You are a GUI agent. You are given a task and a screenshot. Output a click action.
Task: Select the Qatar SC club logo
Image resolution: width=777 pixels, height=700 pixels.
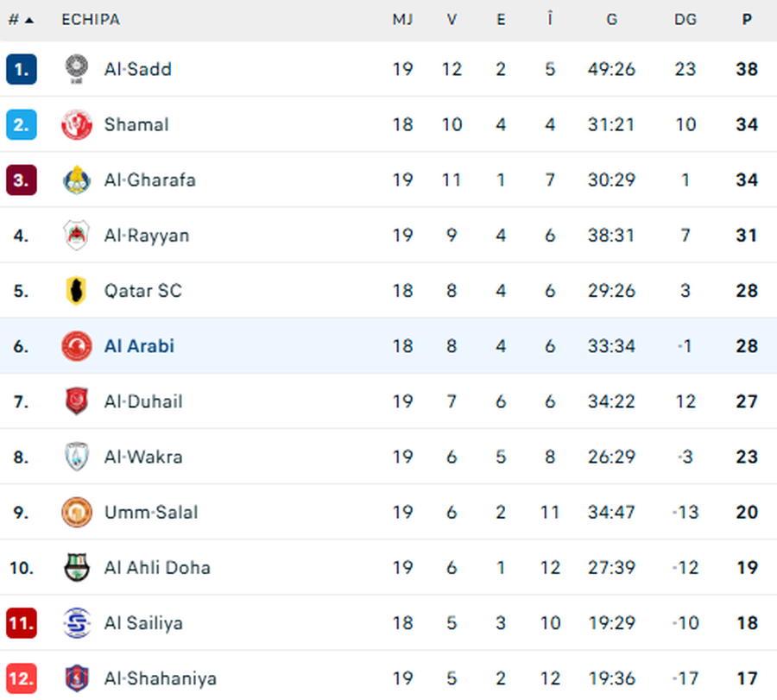[77, 291]
